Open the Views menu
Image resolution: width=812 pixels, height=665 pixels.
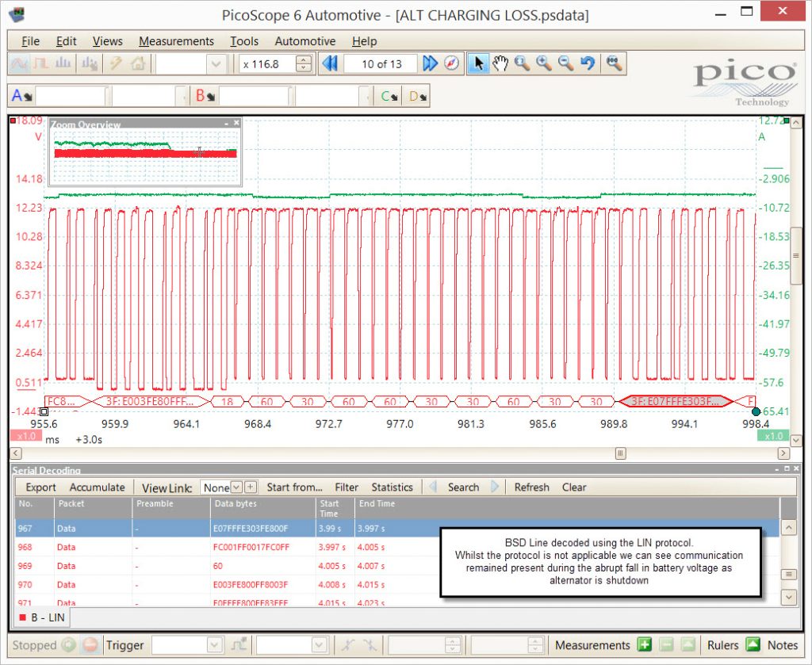[x=108, y=41]
